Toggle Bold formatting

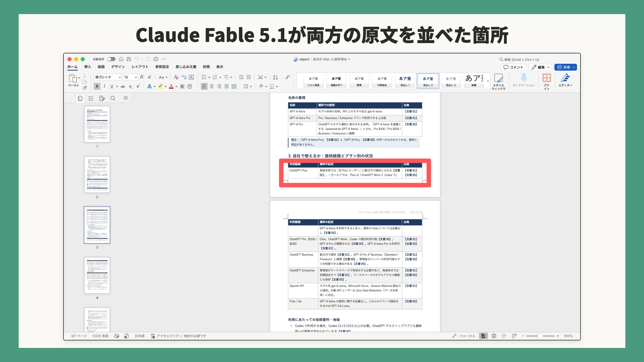tap(97, 86)
